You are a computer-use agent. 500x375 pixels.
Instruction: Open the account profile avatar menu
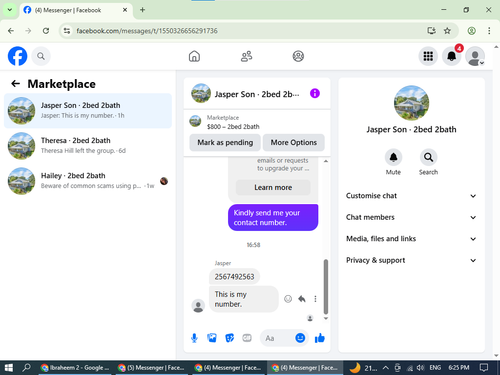[x=475, y=56]
